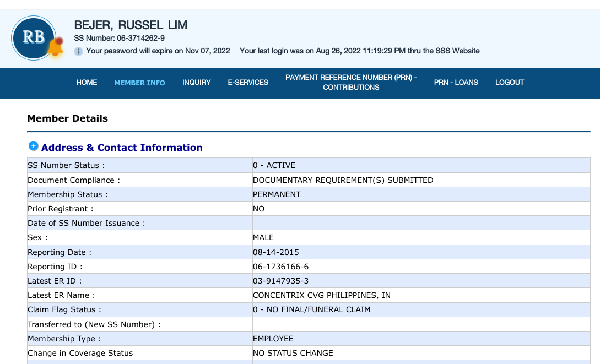Open the notification bell alerts
The height and width of the screenshot is (364, 600).
click(x=55, y=47)
